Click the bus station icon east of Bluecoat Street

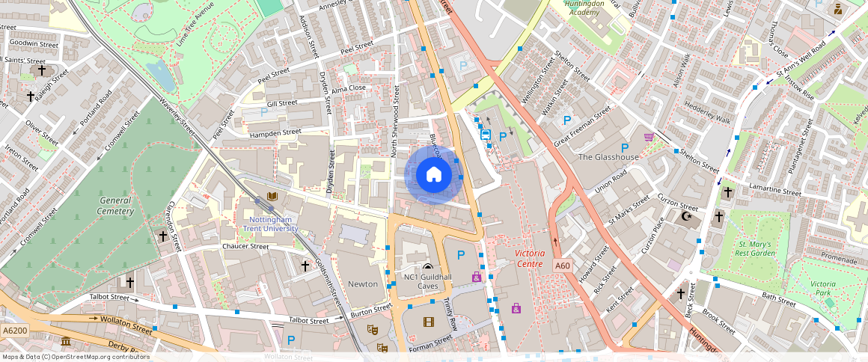click(x=486, y=135)
